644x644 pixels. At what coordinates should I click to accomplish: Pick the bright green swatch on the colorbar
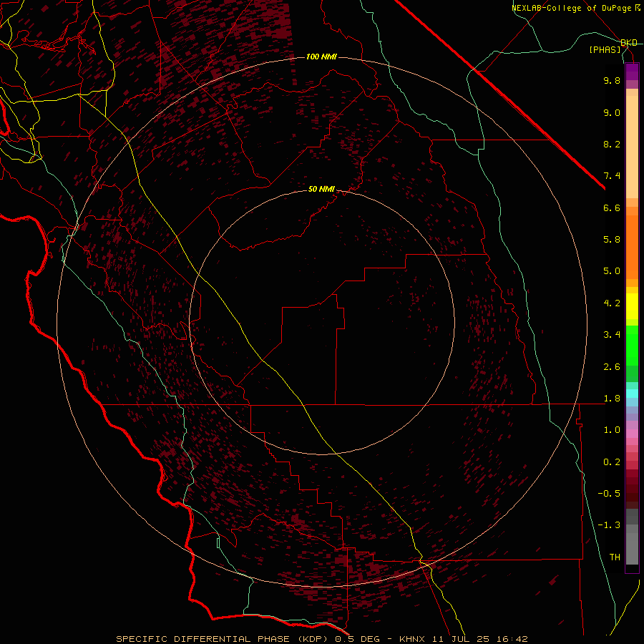coord(632,347)
